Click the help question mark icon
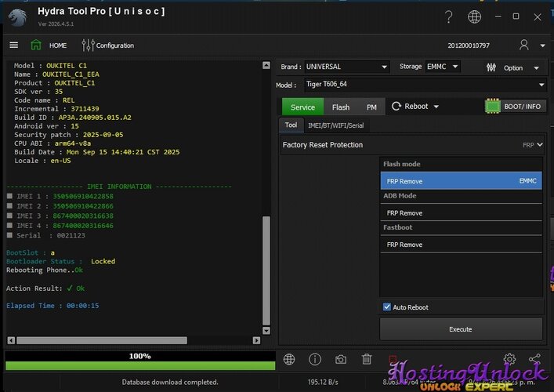 coord(449,16)
